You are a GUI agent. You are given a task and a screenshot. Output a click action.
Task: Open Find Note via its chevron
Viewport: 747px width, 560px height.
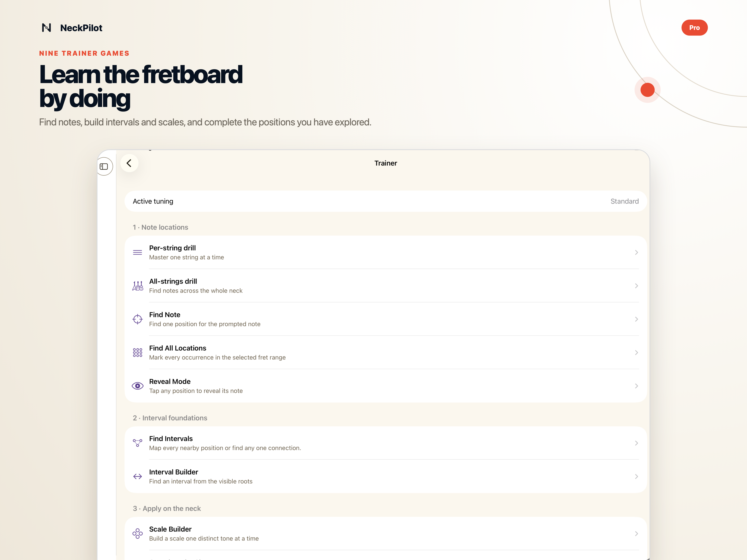click(636, 319)
